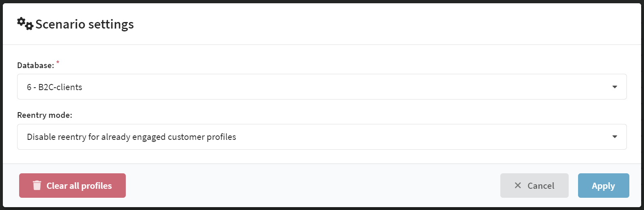The image size is (644, 210).
Task: Click the "Scenario settings" title text
Action: pos(85,24)
